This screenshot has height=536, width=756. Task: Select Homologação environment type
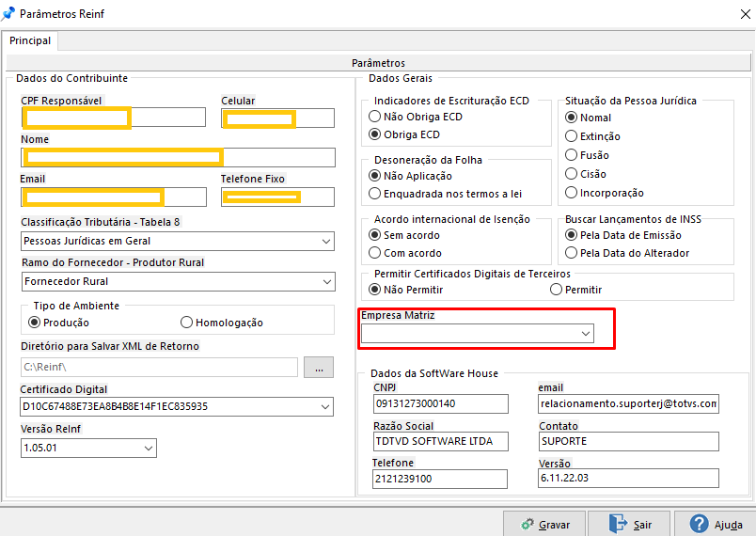(186, 323)
